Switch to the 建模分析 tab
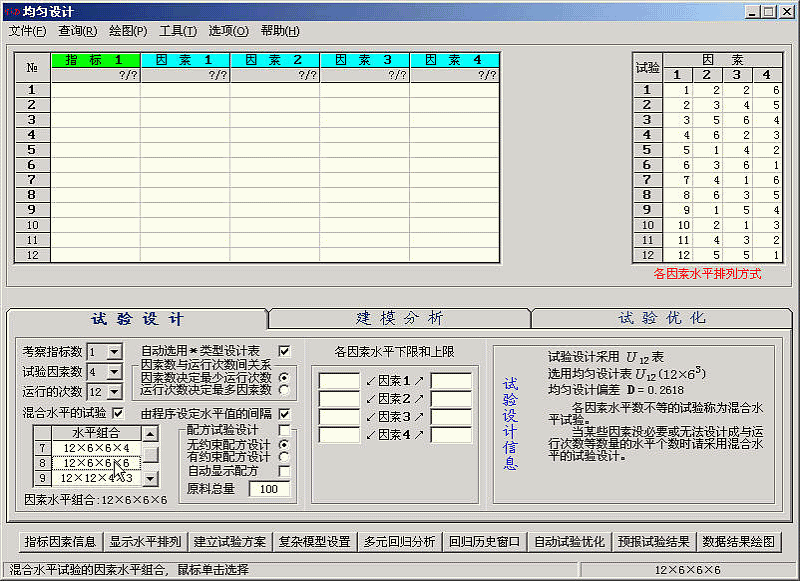The height and width of the screenshot is (581, 800). point(399,318)
